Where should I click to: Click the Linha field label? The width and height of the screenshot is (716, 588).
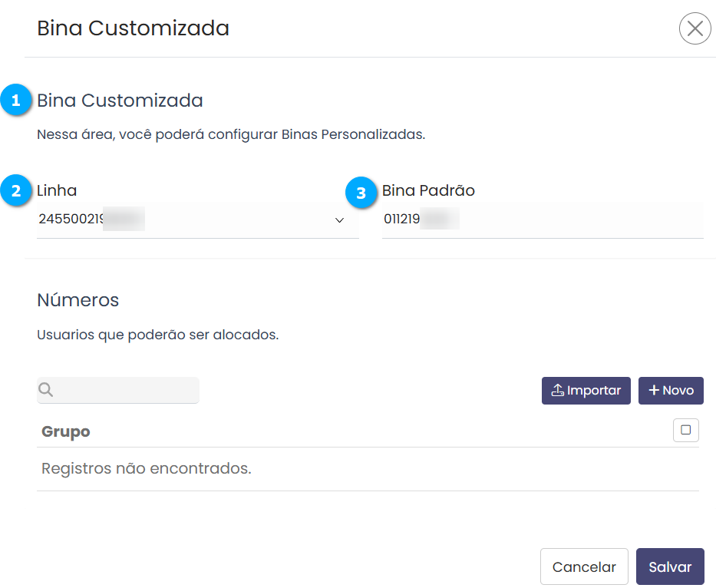pos(57,191)
